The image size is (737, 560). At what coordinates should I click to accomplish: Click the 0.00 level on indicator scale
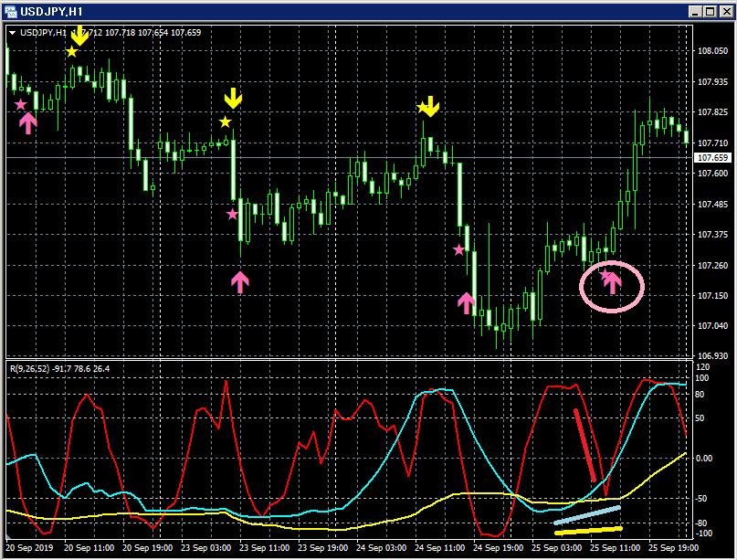703,458
